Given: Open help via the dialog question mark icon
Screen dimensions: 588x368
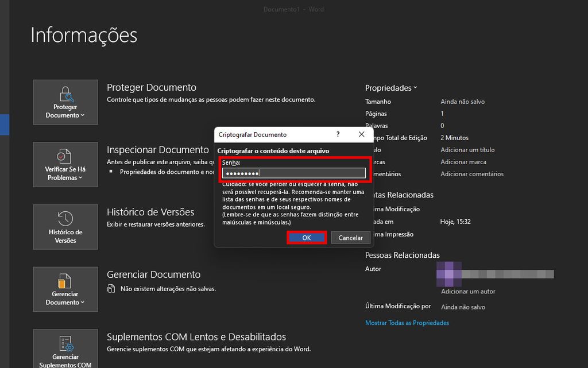Looking at the screenshot, I should point(338,134).
